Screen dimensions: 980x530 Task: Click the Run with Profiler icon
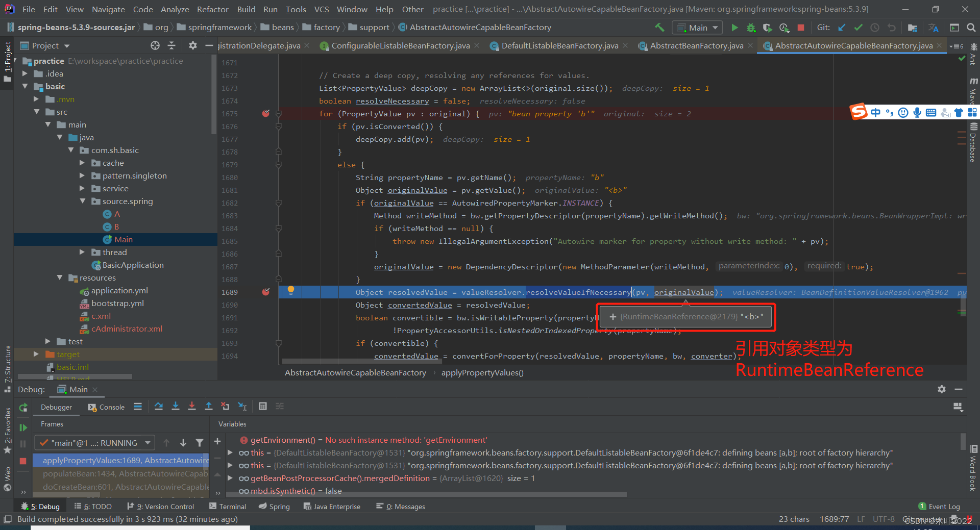tap(785, 28)
